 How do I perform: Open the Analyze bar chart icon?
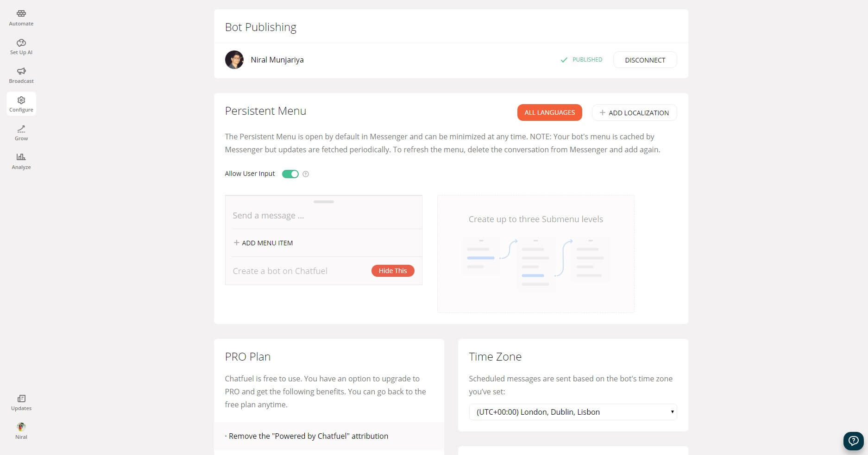pos(21,157)
